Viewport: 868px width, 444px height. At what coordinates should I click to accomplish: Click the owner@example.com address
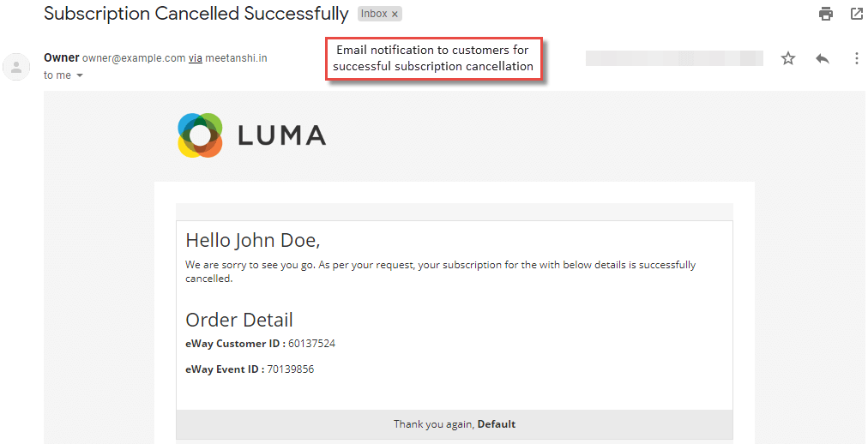point(134,58)
